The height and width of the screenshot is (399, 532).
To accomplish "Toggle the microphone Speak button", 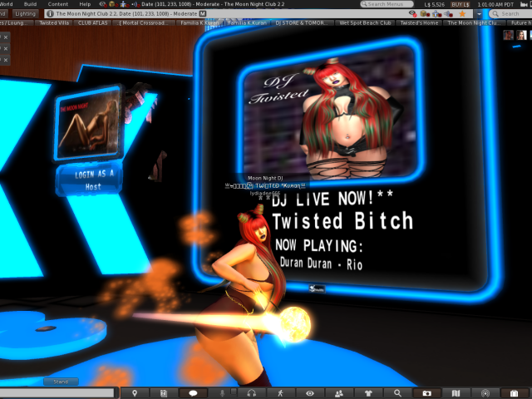I will tap(222, 392).
